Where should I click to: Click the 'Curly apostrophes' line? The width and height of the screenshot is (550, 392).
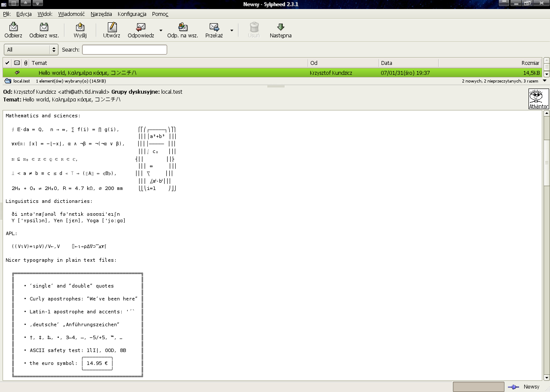tap(83, 299)
